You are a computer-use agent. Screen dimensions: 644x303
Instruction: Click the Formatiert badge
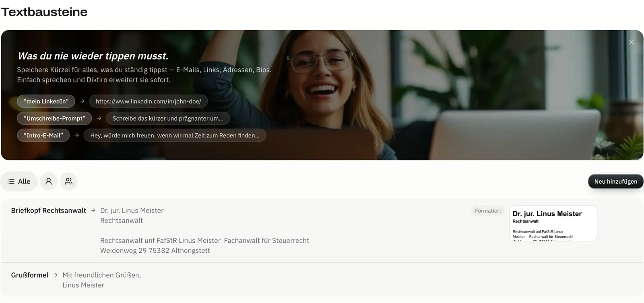point(488,211)
